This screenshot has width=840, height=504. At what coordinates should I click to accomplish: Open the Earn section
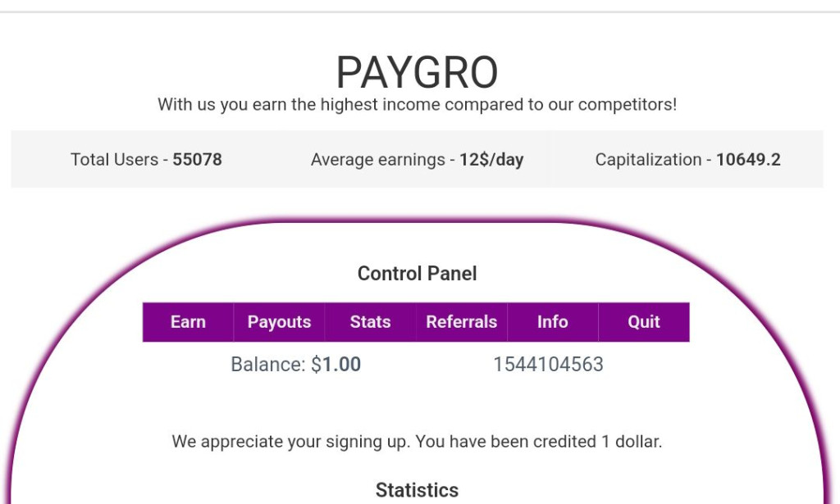point(187,322)
